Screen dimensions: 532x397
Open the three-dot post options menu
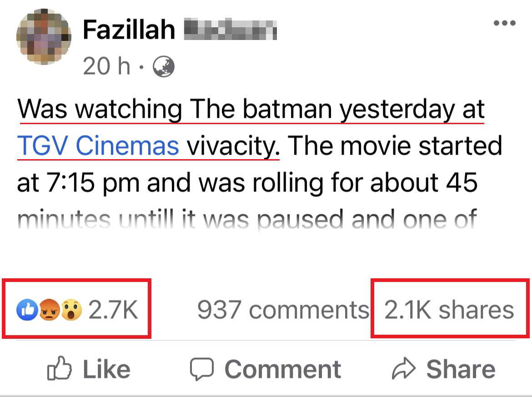[505, 24]
